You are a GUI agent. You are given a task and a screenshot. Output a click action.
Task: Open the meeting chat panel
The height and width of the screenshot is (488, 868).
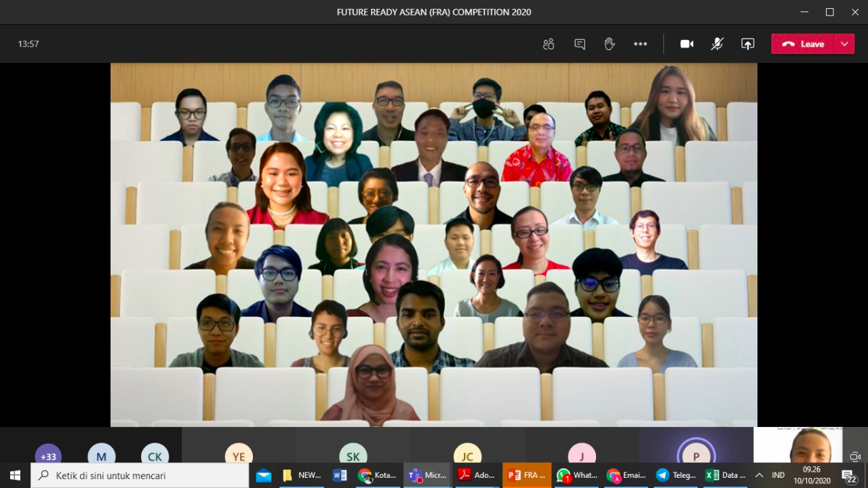580,44
